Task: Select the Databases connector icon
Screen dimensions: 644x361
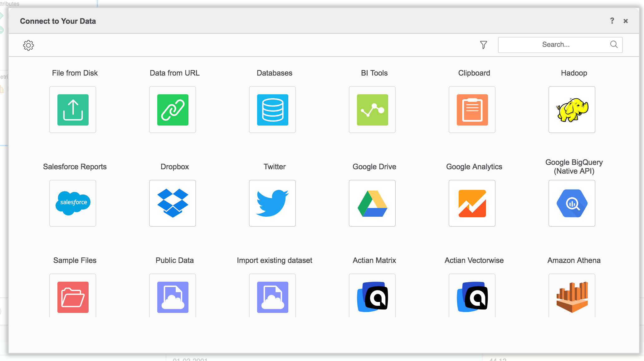Action: [x=272, y=110]
